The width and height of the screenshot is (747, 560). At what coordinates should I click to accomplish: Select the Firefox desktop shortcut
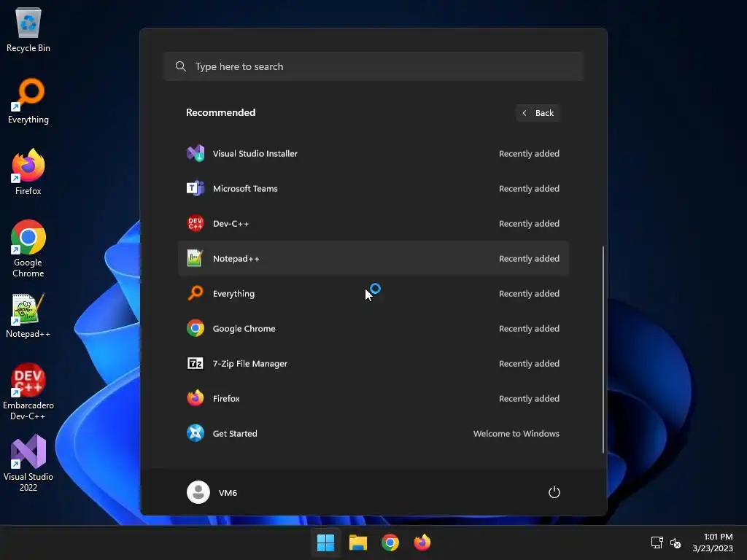(28, 172)
